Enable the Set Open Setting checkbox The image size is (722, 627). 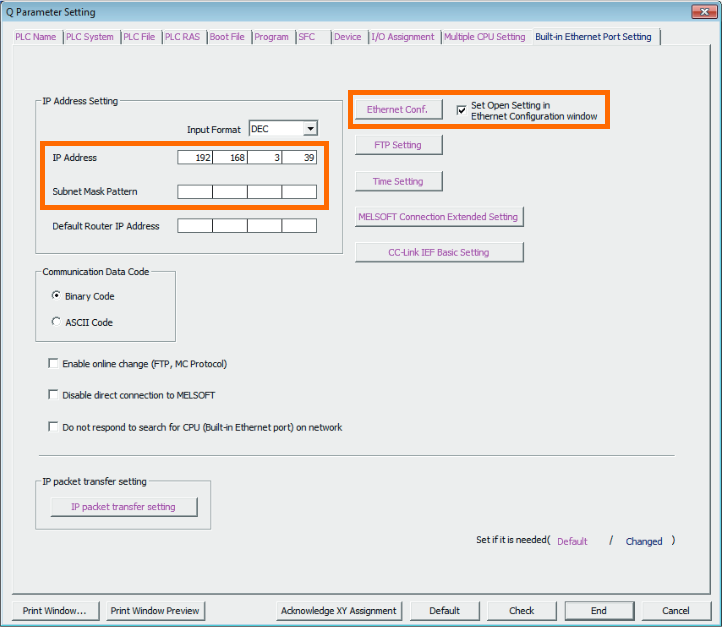(461, 110)
